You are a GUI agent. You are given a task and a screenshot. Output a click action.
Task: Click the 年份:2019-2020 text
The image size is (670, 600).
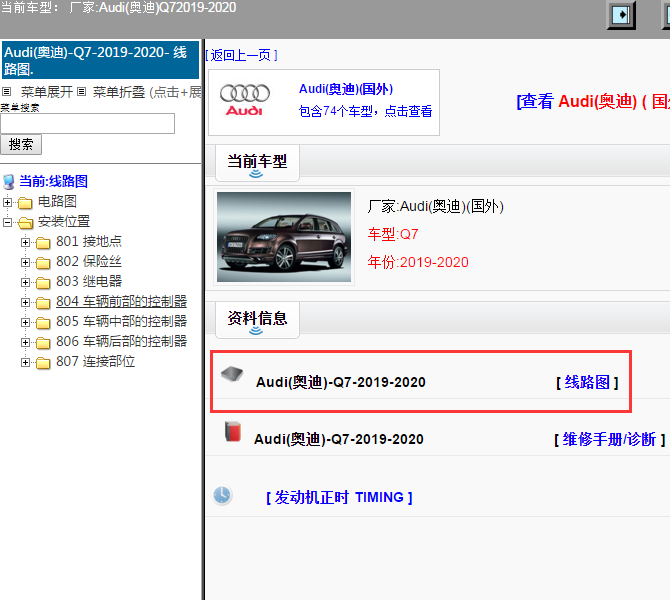pos(418,262)
